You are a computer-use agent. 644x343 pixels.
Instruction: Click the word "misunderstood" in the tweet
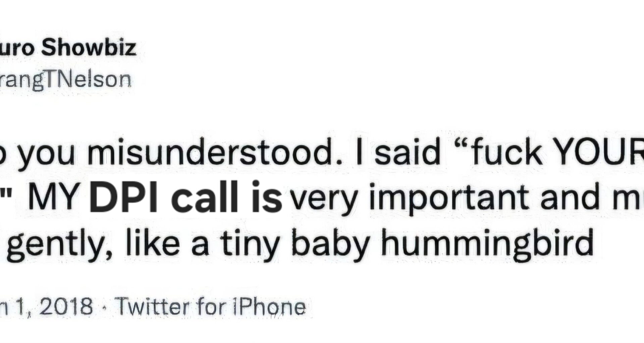point(209,152)
